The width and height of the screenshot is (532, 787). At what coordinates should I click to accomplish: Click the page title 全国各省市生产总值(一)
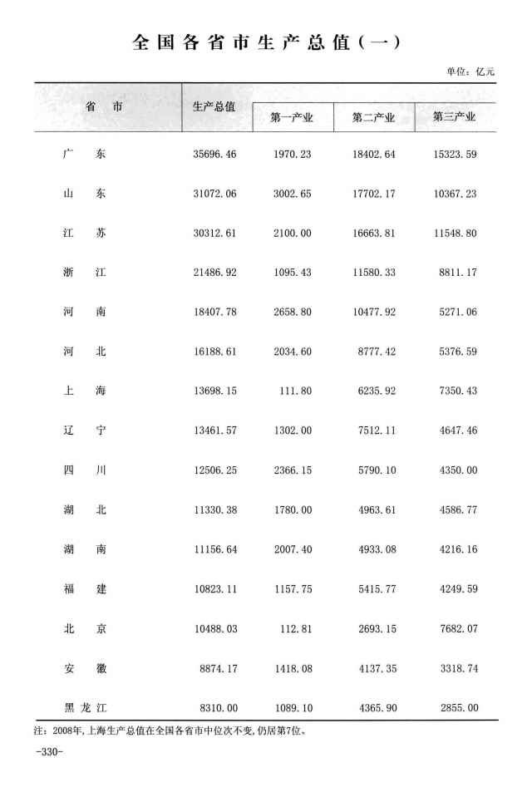pyautogui.click(x=266, y=42)
